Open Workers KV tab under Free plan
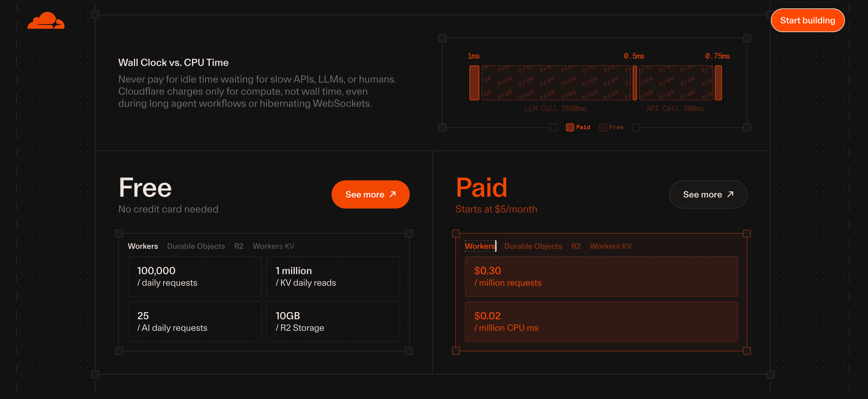Image resolution: width=868 pixels, height=399 pixels. 273,246
